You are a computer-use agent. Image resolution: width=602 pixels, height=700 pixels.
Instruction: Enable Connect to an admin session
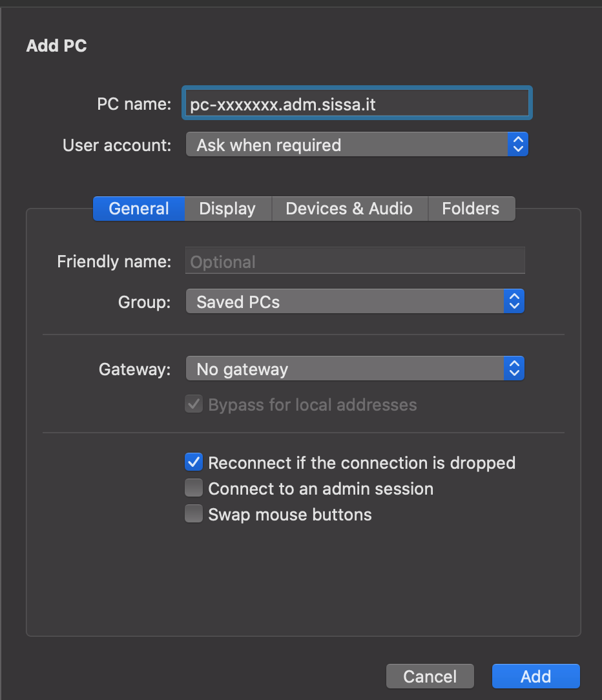[x=194, y=488]
